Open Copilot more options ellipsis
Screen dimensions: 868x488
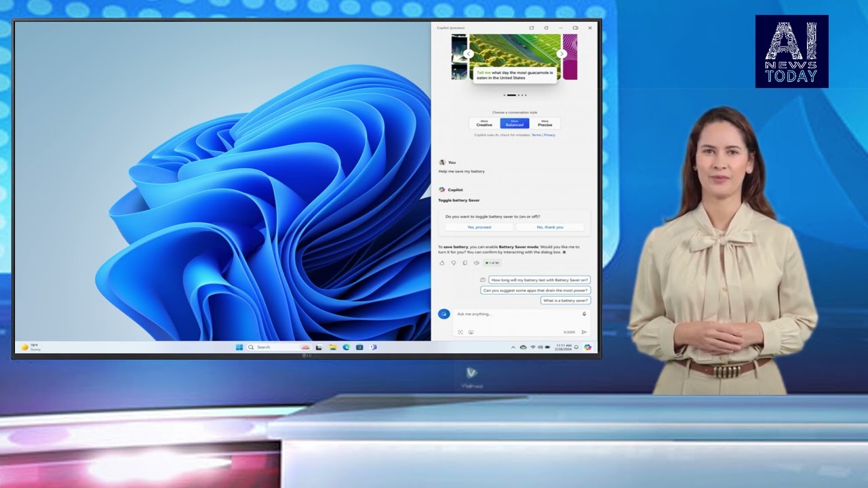coord(561,28)
